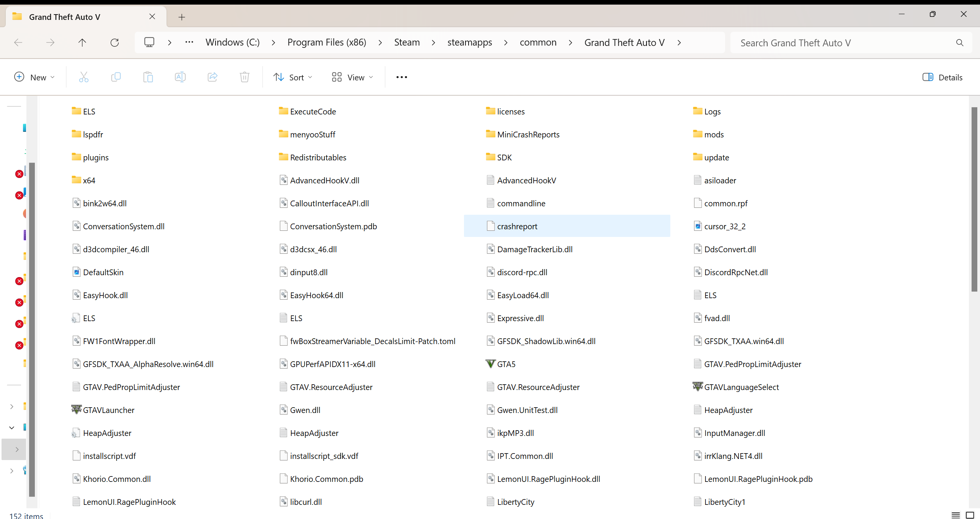Add a new tab
980x519 pixels.
[182, 17]
